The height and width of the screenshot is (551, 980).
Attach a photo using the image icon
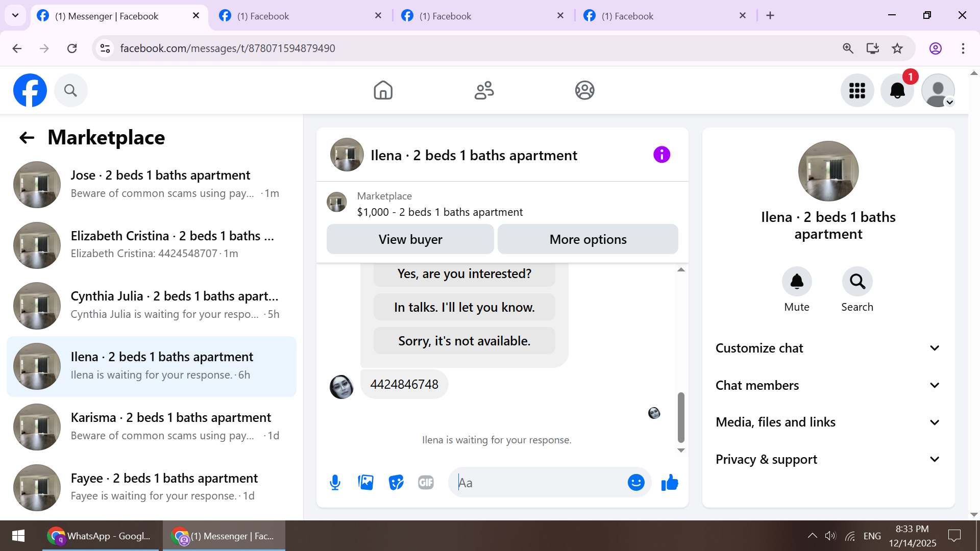(365, 483)
